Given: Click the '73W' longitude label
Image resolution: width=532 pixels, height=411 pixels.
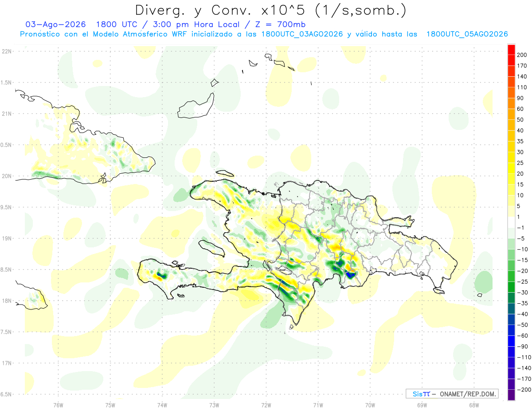Looking at the screenshot, I should 214,405.
